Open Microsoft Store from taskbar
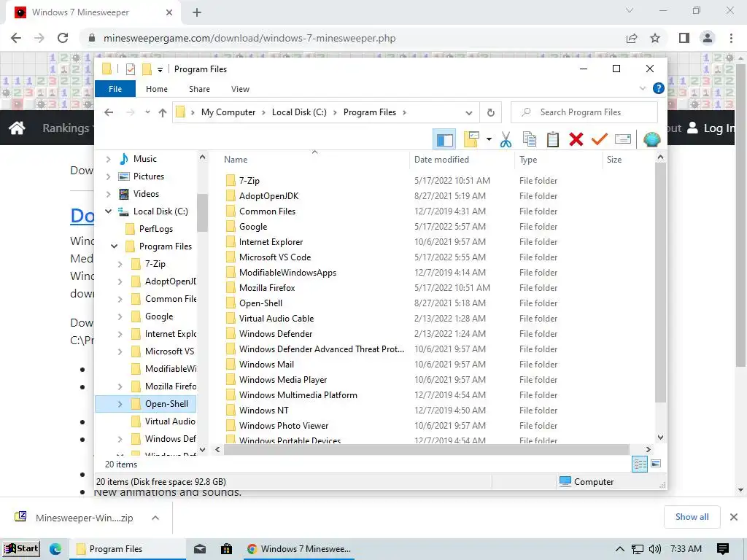This screenshot has width=747, height=560. point(227,549)
